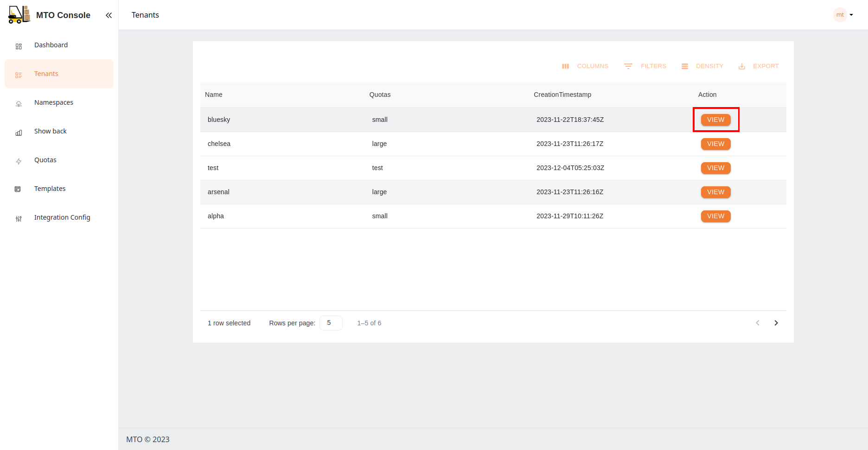Collapse the sidebar with double-chevron icon
Viewport: 868px width, 450px height.
[x=108, y=15]
